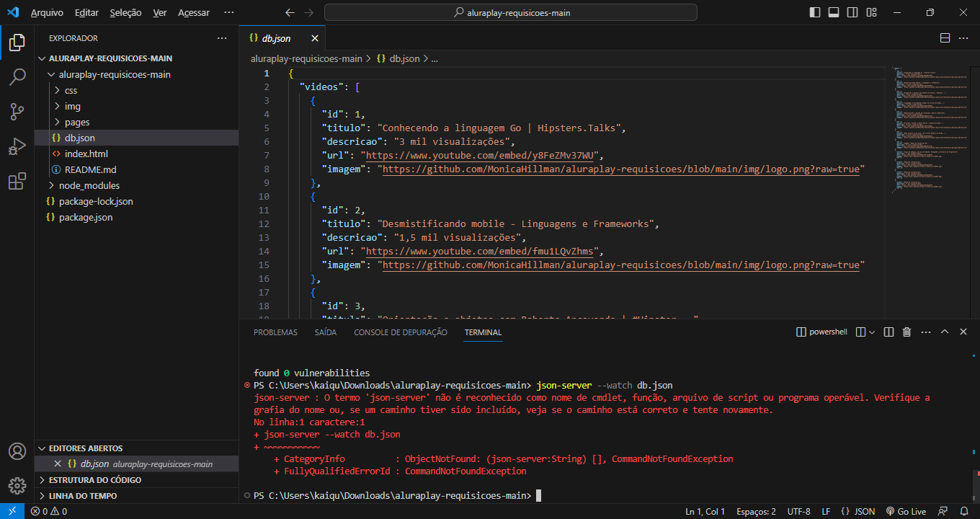Close db.json in Open Editors list
The width and height of the screenshot is (980, 519).
tap(58, 464)
